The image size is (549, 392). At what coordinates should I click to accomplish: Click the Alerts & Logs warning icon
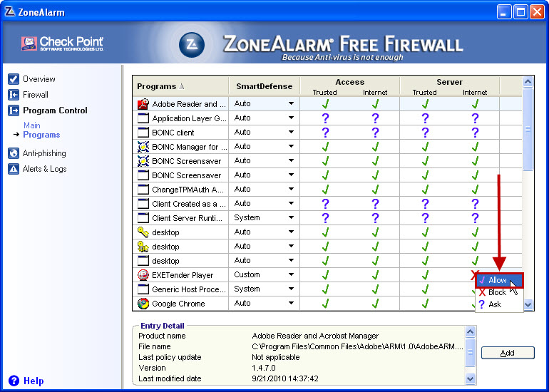tap(14, 169)
